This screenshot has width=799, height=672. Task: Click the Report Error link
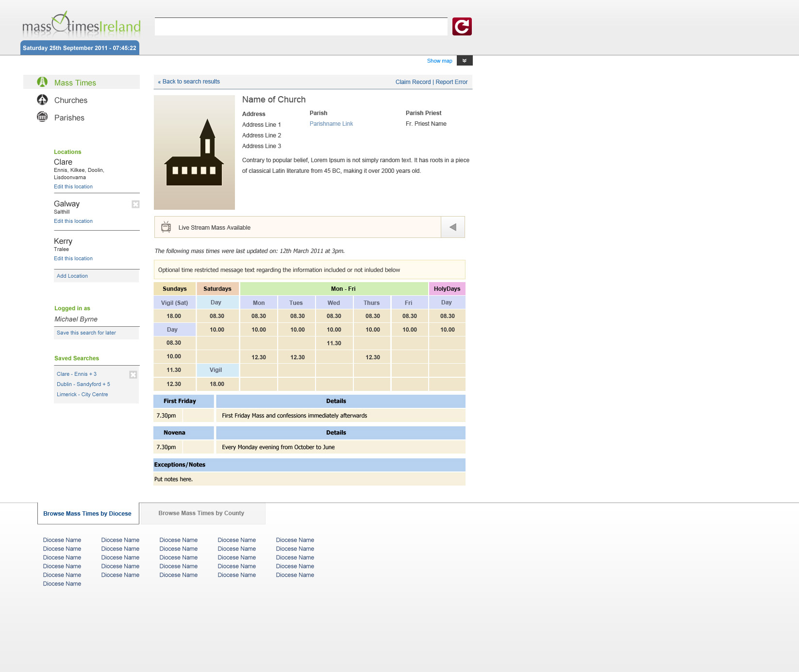[451, 82]
